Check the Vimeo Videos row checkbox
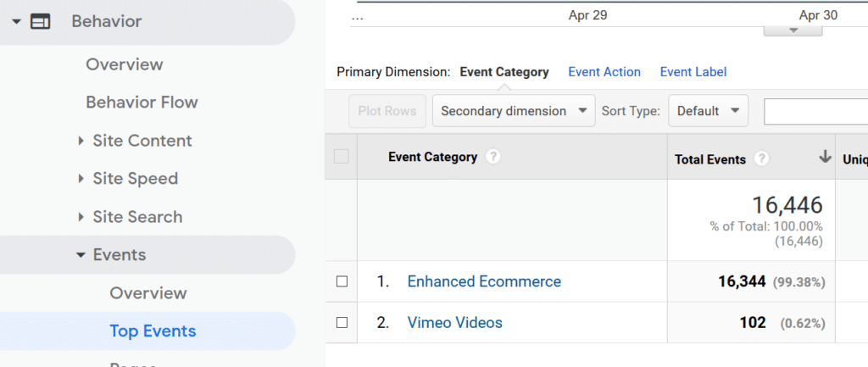The height and width of the screenshot is (367, 868). 342,323
